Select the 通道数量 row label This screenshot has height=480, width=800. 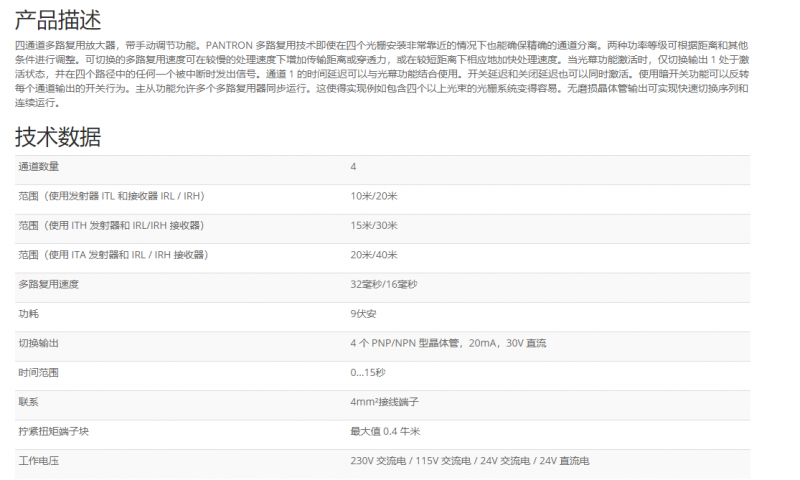point(39,167)
